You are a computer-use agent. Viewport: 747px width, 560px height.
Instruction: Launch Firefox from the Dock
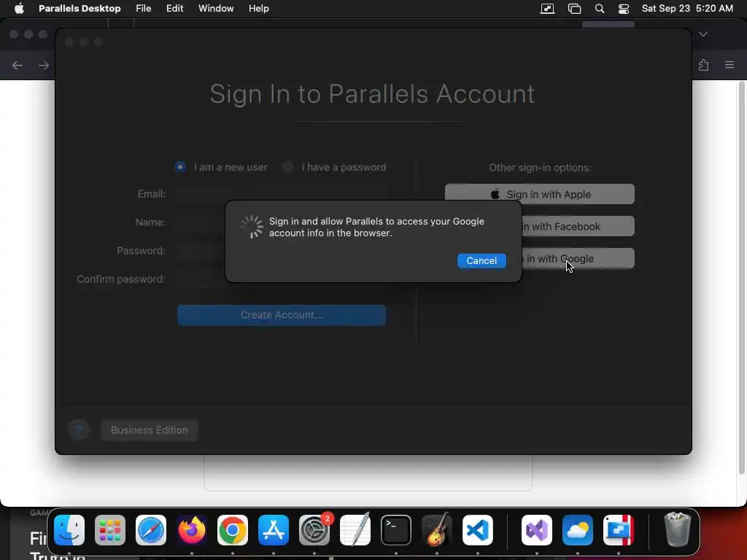192,530
